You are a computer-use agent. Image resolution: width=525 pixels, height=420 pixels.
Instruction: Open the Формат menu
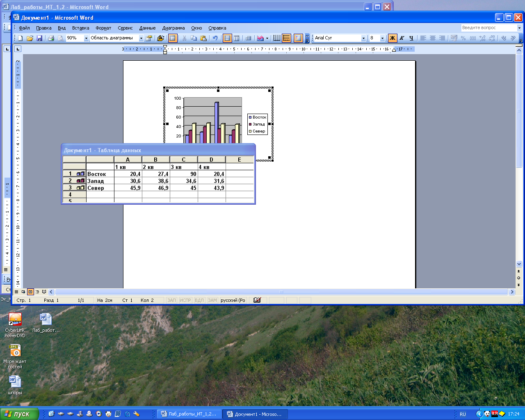[x=103, y=28]
